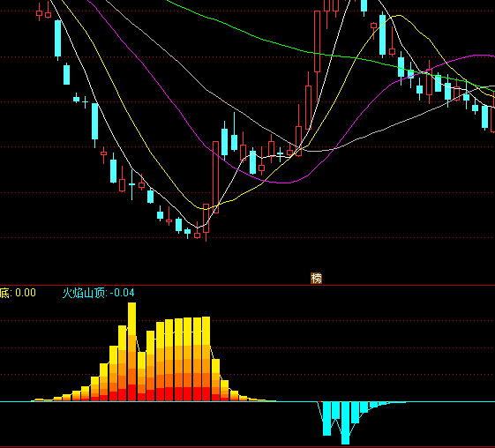The width and height of the screenshot is (495, 448).
Task: Click the red divider above indicator panel
Action: coord(247,285)
